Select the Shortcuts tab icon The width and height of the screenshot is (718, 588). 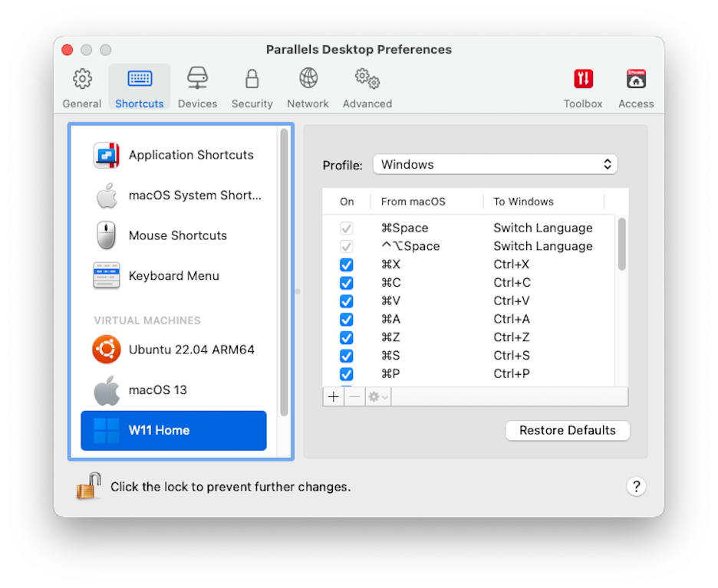[x=139, y=86]
